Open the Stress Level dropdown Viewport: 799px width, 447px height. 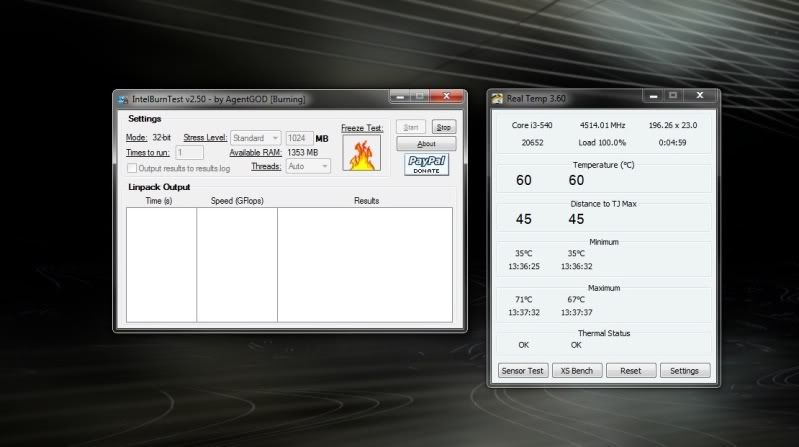256,138
